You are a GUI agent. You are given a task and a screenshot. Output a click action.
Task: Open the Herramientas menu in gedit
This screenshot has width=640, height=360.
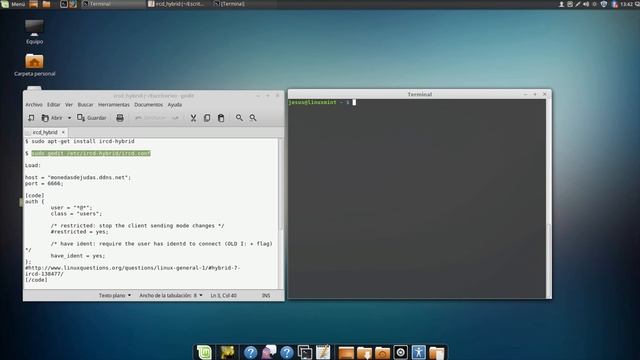[x=113, y=105]
